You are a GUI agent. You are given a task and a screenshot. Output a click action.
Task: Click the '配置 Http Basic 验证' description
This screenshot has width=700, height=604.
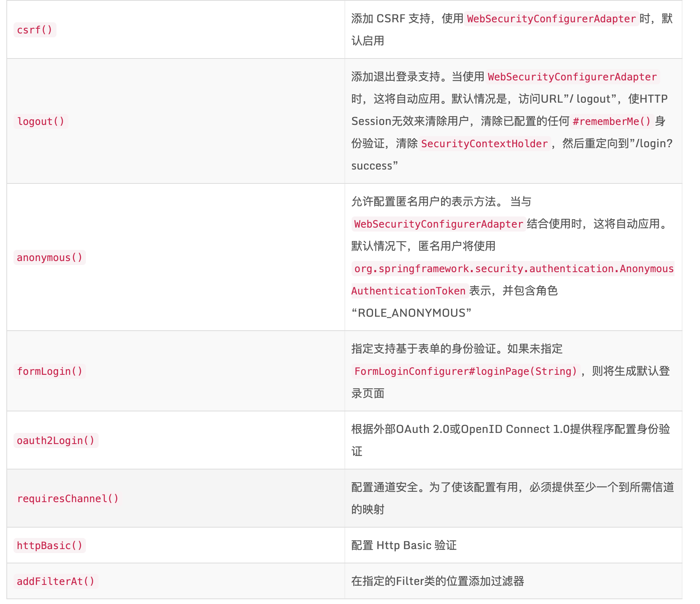[404, 546]
